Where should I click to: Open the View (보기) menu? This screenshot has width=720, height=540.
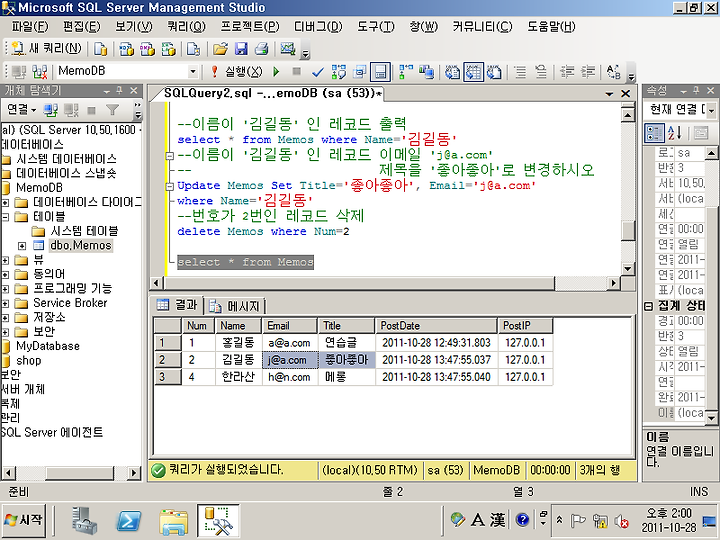[134, 27]
